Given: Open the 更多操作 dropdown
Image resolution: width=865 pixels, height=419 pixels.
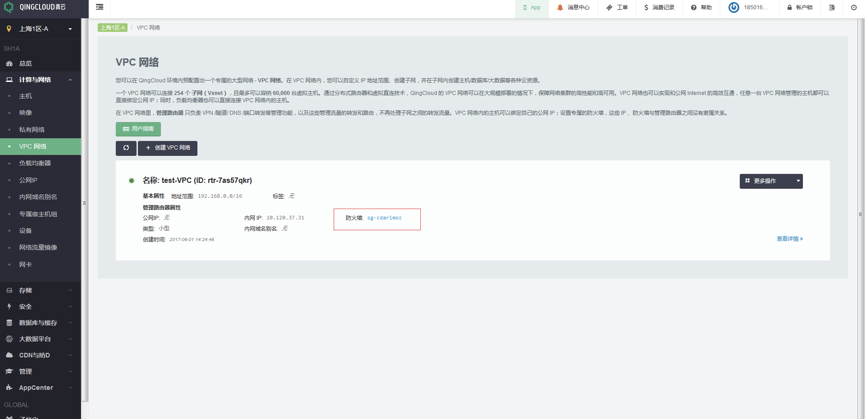Looking at the screenshot, I should point(770,181).
